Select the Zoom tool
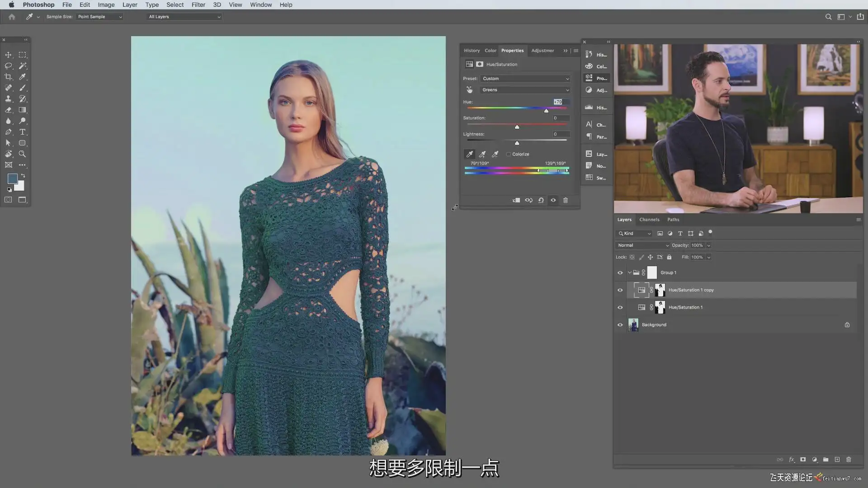Image resolution: width=868 pixels, height=488 pixels. 22,154
